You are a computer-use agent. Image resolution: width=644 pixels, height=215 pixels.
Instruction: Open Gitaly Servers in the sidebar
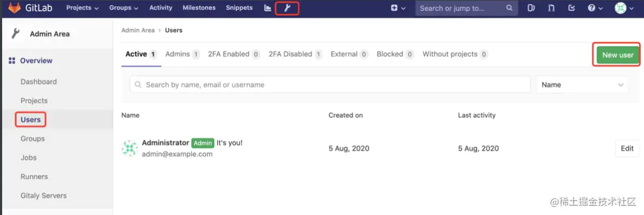click(44, 196)
